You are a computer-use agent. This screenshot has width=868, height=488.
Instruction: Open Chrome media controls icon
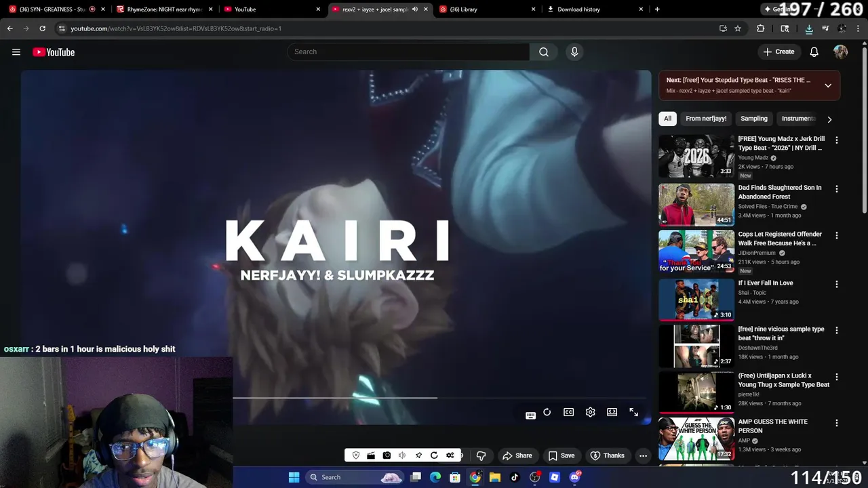pos(825,28)
